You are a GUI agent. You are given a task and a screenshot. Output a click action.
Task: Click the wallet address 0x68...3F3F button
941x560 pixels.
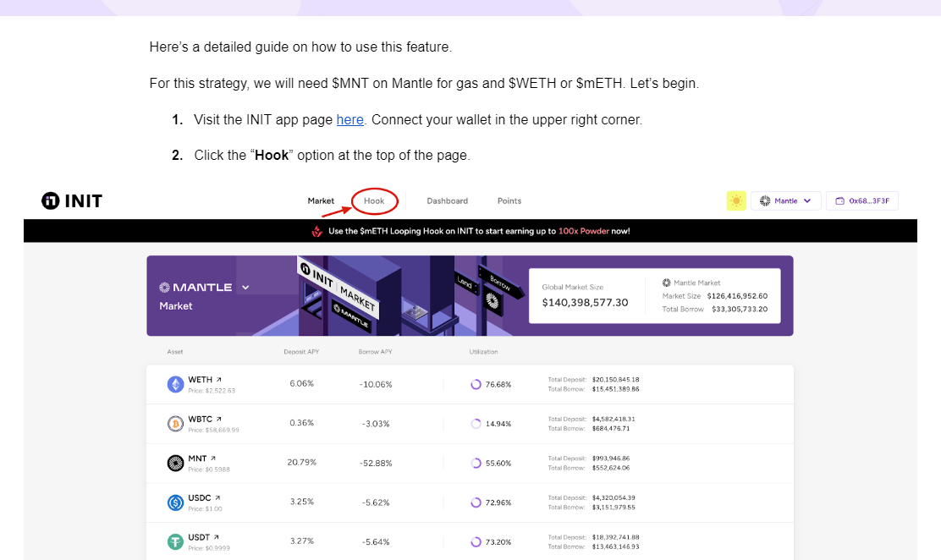tap(862, 201)
